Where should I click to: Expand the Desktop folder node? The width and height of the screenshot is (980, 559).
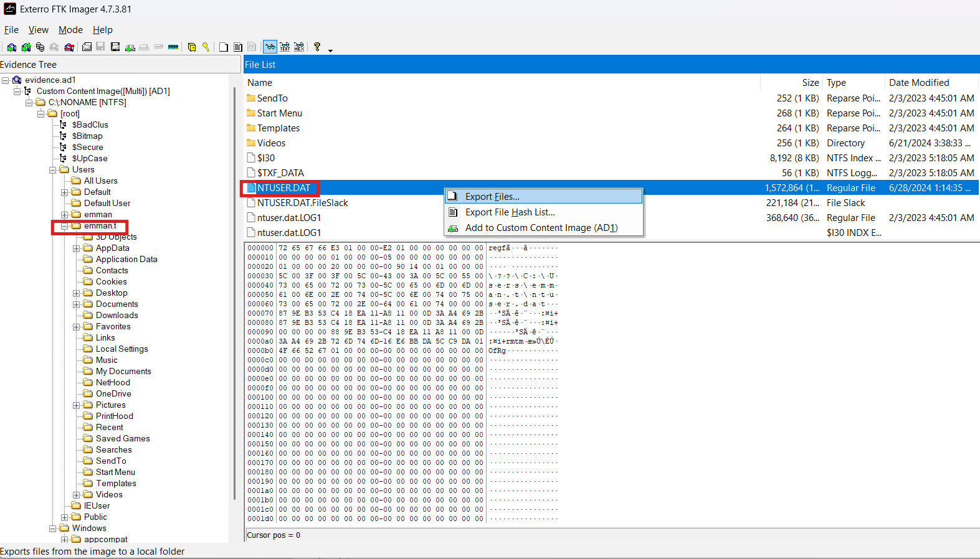76,293
